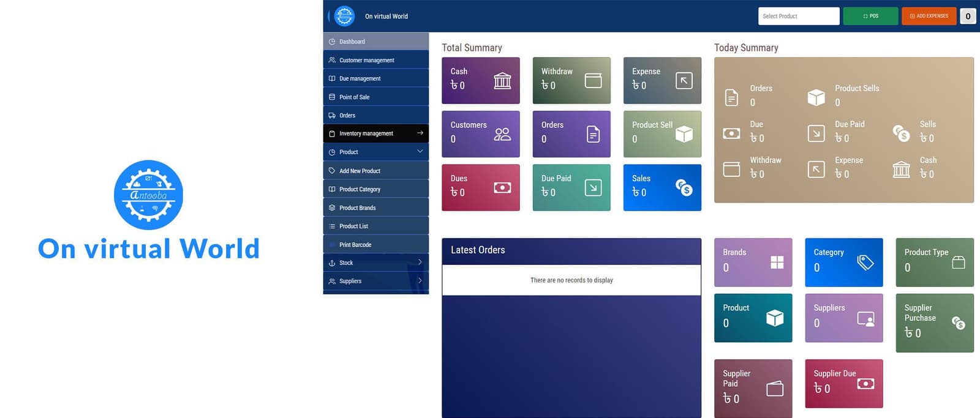
Task: Click the 'There are no records to display' message
Action: [571, 280]
